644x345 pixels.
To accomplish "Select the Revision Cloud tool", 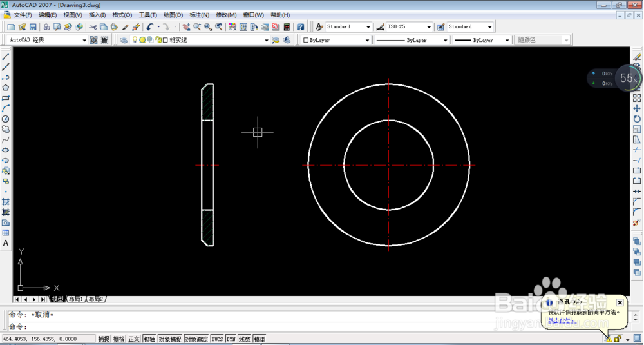I will click(6, 129).
